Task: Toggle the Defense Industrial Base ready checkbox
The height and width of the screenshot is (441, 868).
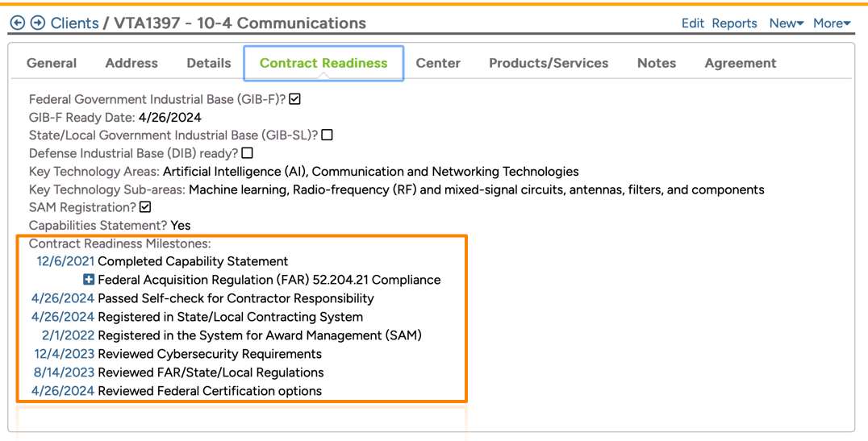Action: 247,153
